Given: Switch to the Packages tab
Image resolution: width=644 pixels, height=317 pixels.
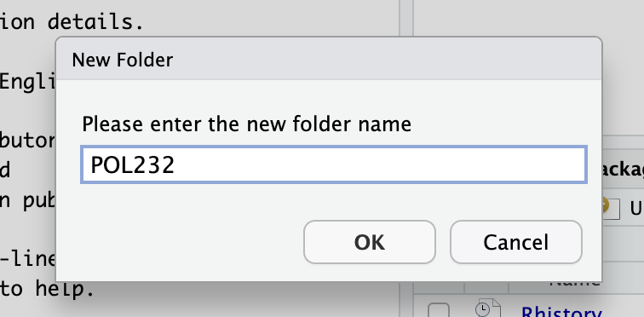Looking at the screenshot, I should pyautogui.click(x=623, y=170).
